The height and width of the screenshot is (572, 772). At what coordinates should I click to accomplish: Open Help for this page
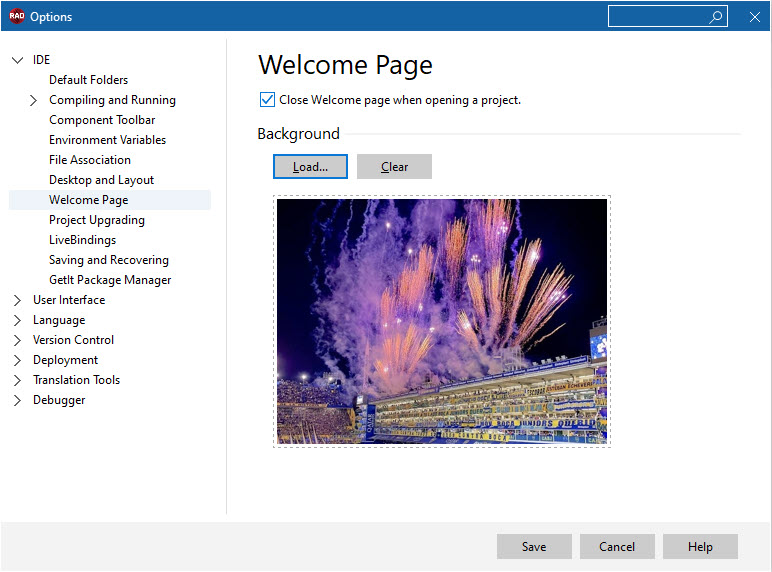[700, 547]
